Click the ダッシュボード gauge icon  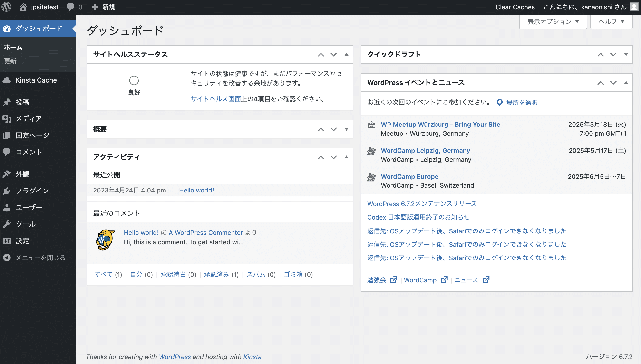click(7, 29)
